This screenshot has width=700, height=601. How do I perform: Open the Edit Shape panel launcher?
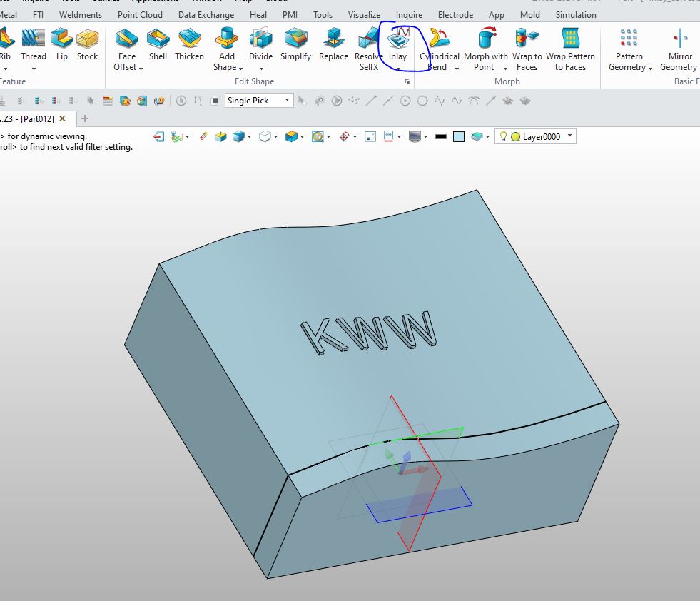point(407,81)
